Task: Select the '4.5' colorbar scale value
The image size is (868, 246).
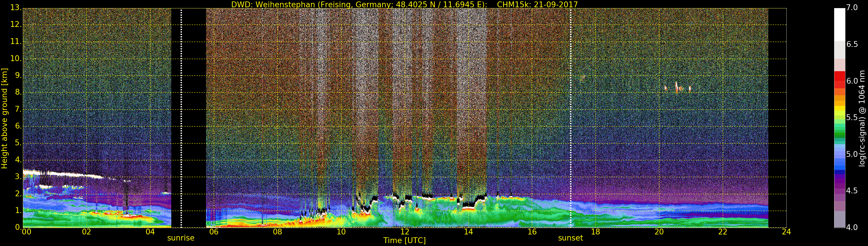Action: pyautogui.click(x=852, y=191)
